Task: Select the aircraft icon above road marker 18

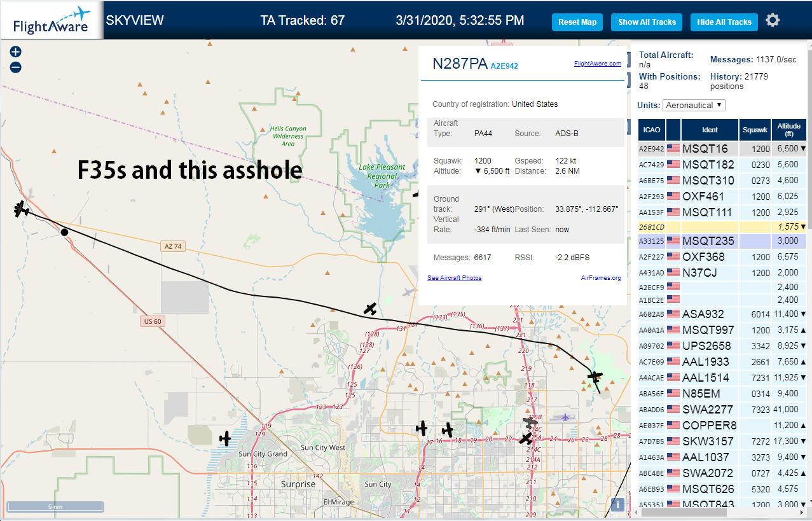Action: tap(448, 429)
